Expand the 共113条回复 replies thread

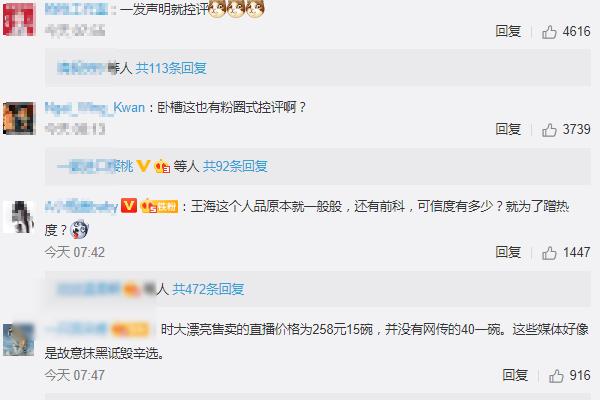click(x=171, y=68)
